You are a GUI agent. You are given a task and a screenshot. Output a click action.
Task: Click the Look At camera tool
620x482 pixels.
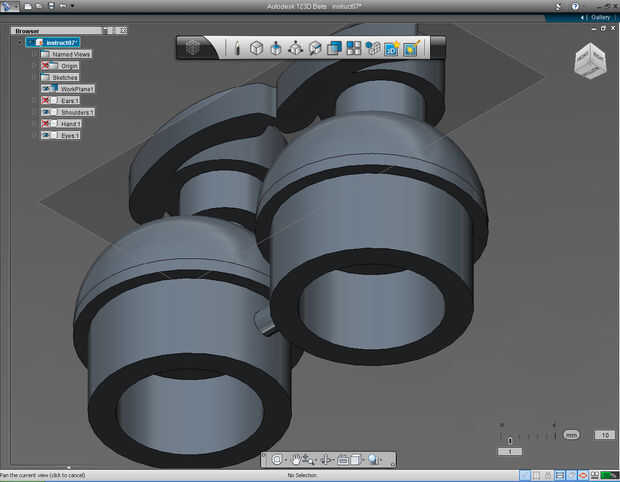[x=343, y=460]
